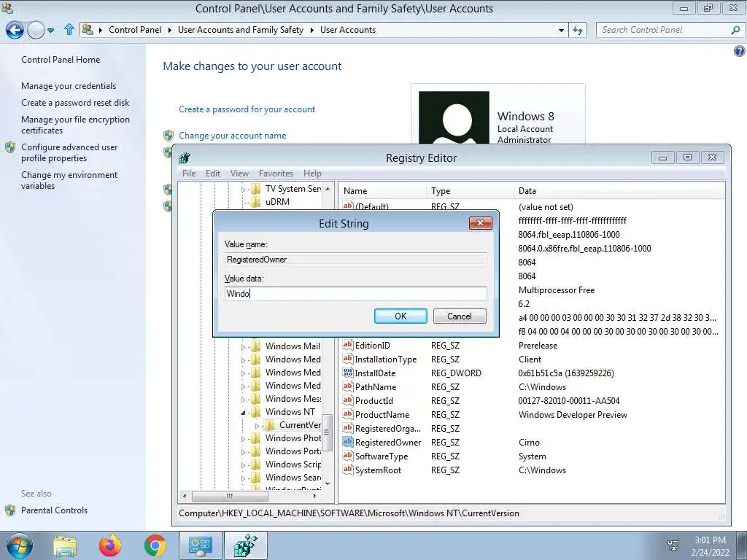Open Manage your credentials
The height and width of the screenshot is (560, 747).
pyautogui.click(x=69, y=86)
